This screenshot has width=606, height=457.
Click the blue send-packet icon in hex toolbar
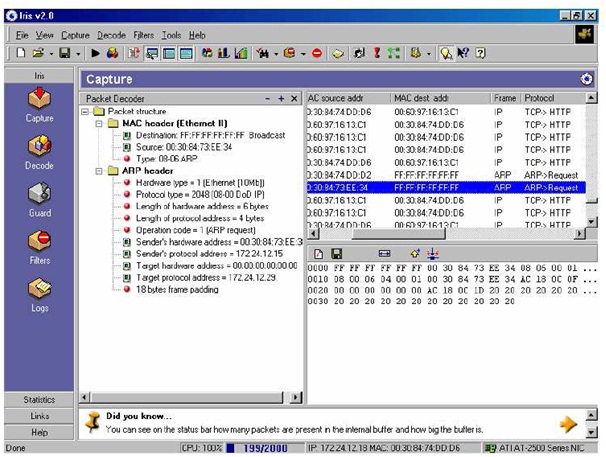pos(433,254)
